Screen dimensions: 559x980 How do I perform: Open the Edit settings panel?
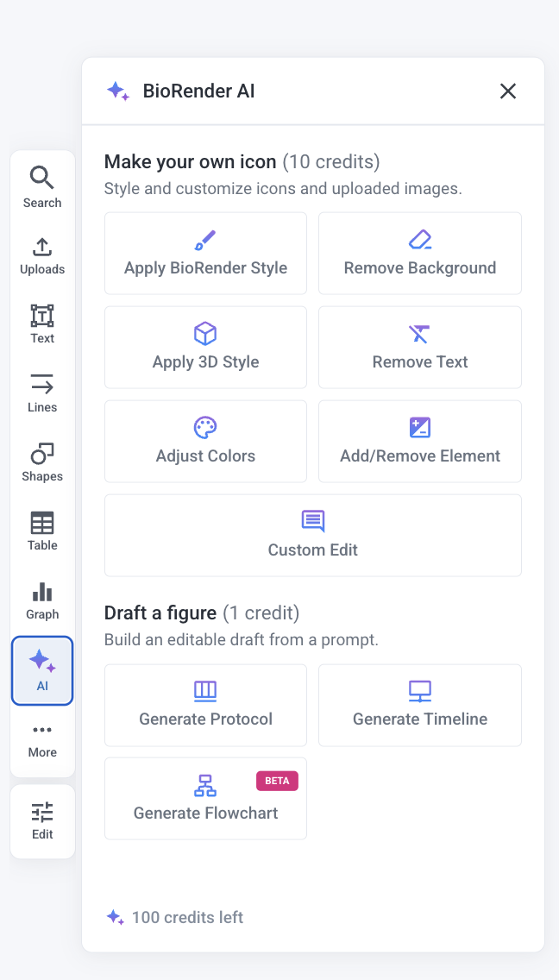click(42, 821)
